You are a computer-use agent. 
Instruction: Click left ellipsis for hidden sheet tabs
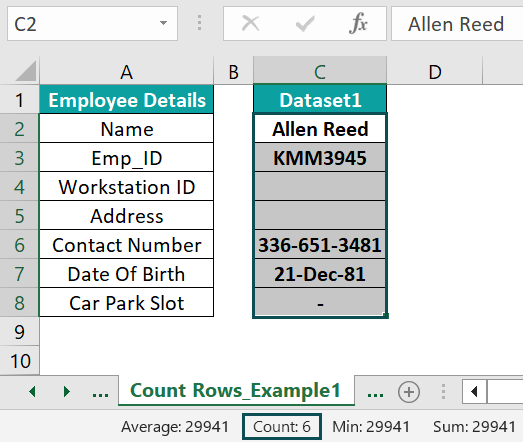[x=100, y=394]
